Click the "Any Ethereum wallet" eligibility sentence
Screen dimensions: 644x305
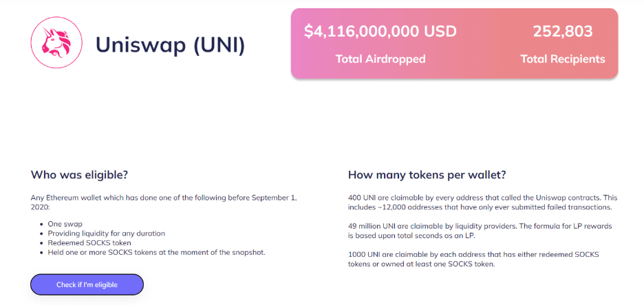[164, 202]
